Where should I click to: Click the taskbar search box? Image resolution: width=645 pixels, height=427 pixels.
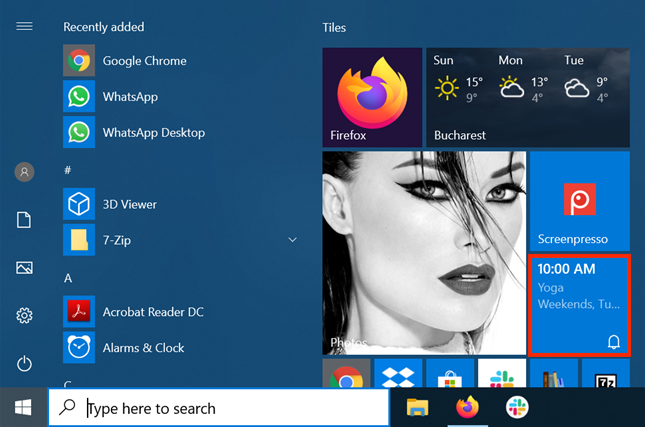coord(219,408)
